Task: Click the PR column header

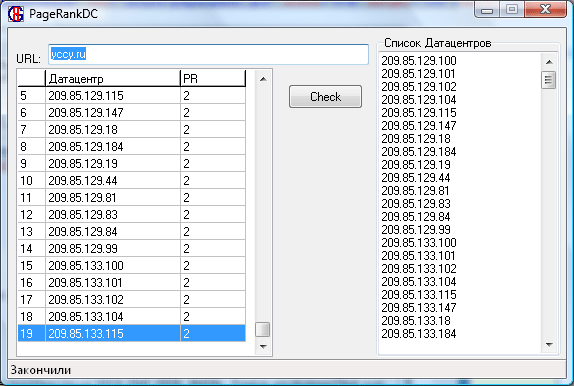Action: [x=213, y=78]
